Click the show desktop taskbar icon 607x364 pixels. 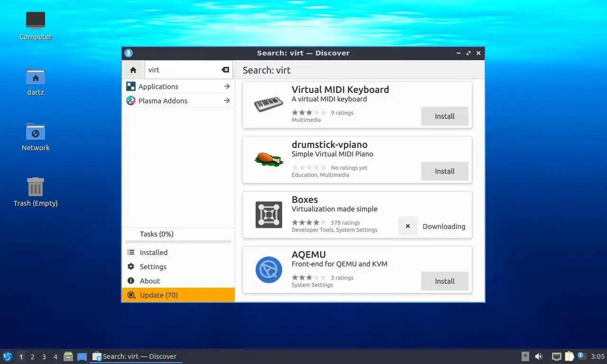82,356
